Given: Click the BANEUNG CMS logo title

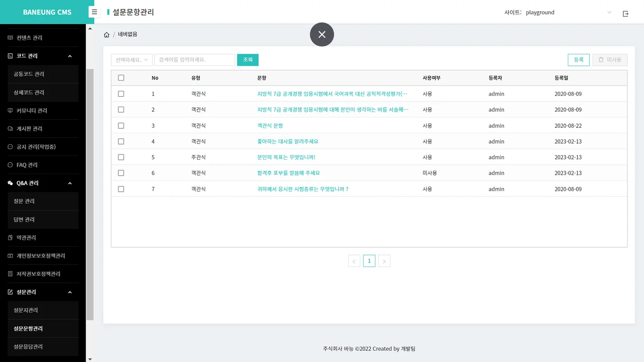Looking at the screenshot, I should [47, 12].
